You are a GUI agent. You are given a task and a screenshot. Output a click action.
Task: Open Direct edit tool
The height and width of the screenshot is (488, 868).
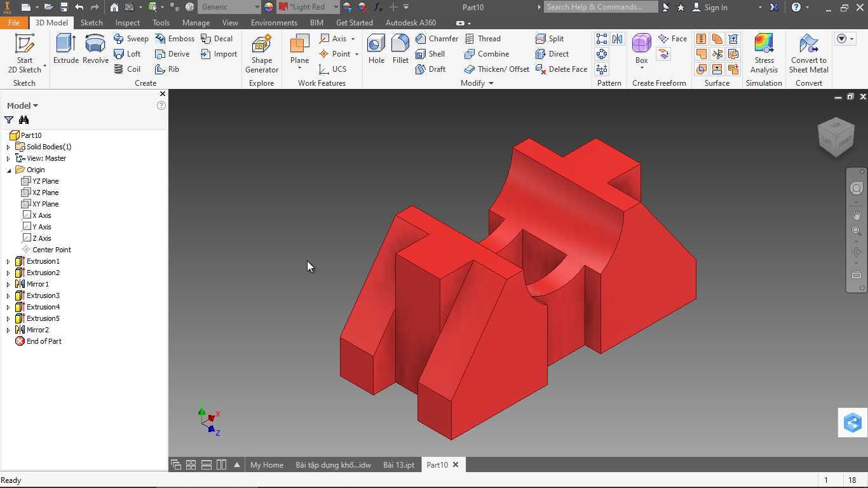[552, 54]
